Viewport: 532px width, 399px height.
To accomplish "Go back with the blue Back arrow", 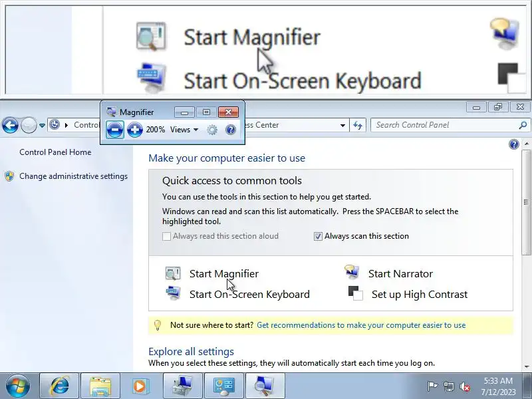I will point(10,125).
